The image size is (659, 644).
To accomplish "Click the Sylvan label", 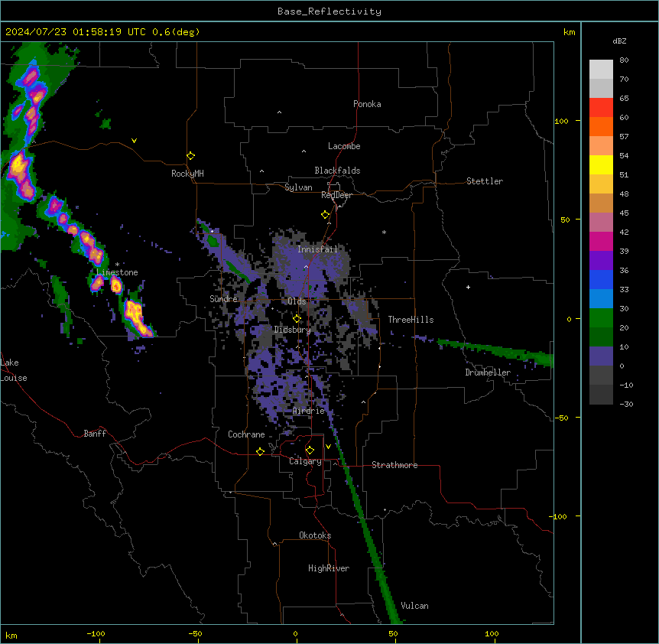I will 298,187.
